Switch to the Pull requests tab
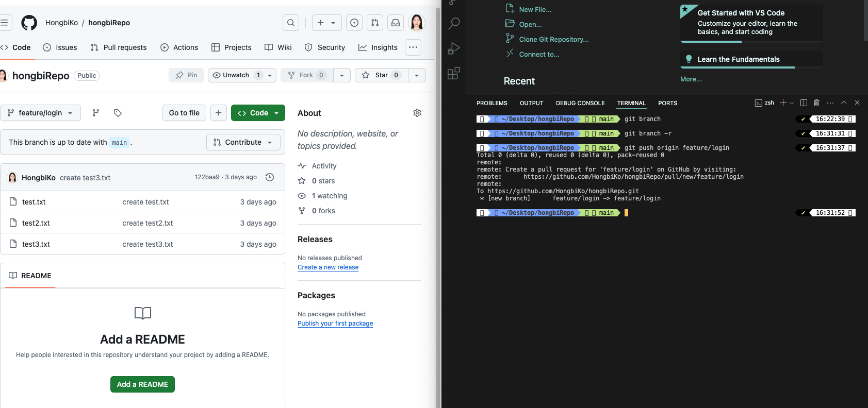The width and height of the screenshot is (868, 408). pyautogui.click(x=119, y=47)
